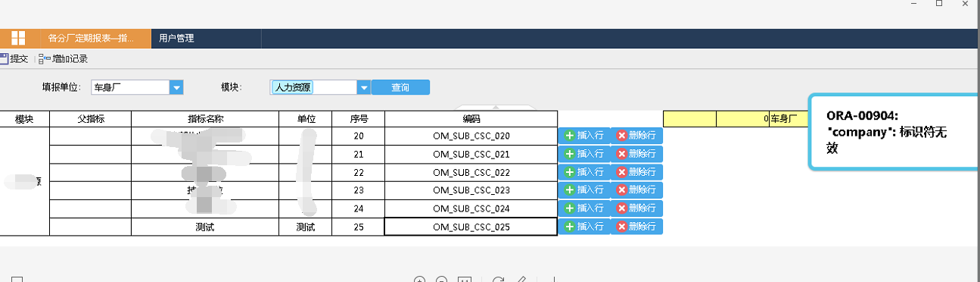The width and height of the screenshot is (980, 282).
Task: Select the yellow cell showing 0
Action: tap(742, 119)
